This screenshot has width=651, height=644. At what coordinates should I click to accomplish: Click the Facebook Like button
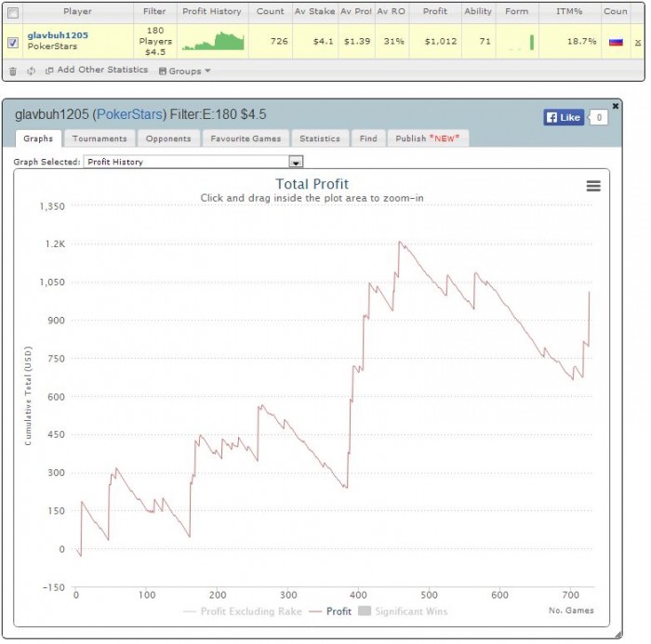click(x=564, y=117)
